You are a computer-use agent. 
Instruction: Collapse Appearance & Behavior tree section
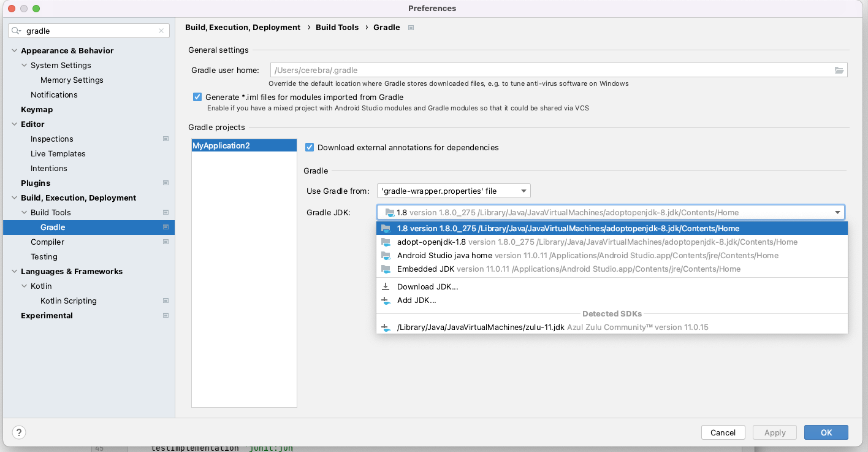(x=15, y=51)
